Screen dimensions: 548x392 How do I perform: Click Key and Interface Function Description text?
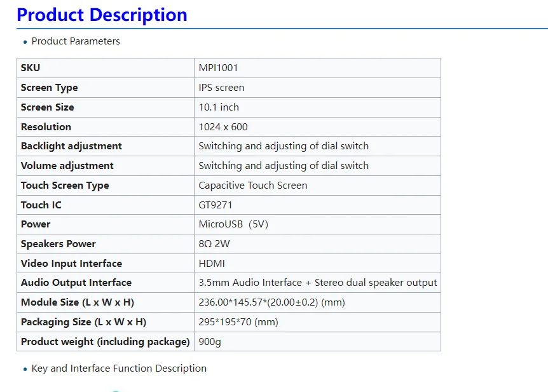119,368
